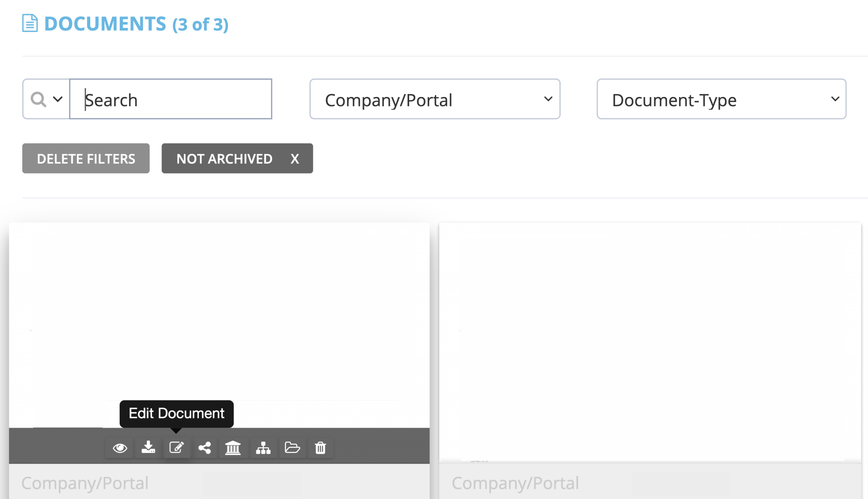Share the first document using share icon
The height and width of the screenshot is (499, 868).
(x=205, y=448)
